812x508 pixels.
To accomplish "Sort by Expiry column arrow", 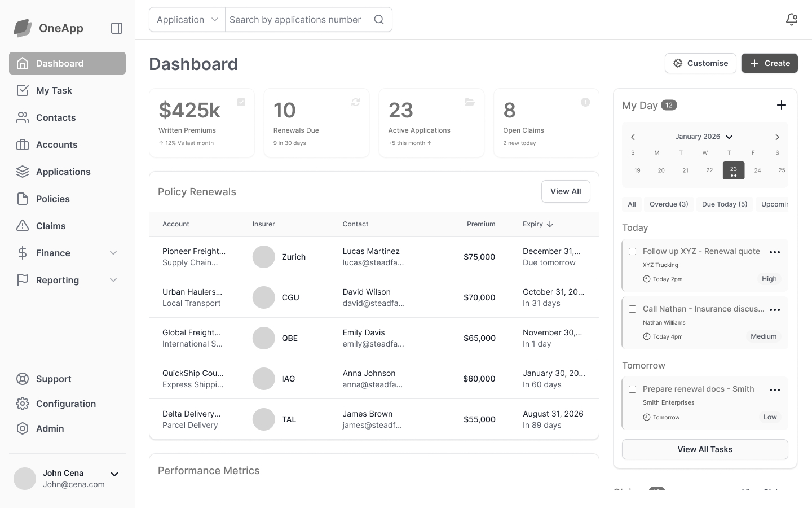I will pos(550,224).
